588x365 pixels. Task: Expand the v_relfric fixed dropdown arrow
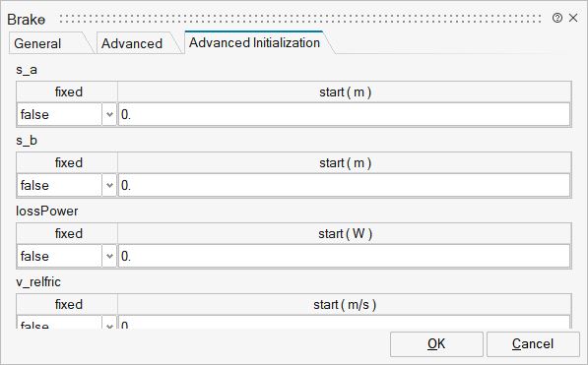pos(109,325)
